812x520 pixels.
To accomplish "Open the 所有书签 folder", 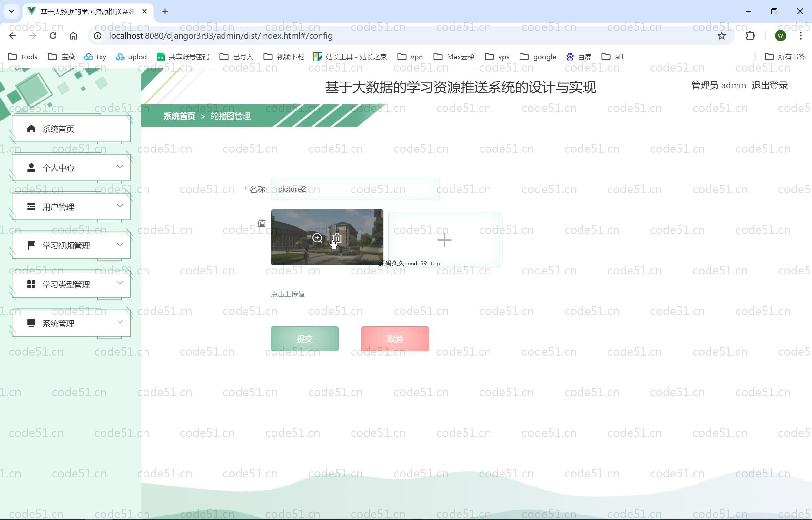I will 785,57.
